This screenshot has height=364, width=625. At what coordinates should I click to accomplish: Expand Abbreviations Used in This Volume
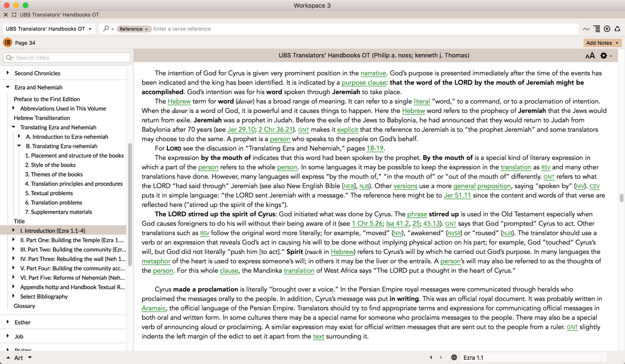click(x=13, y=108)
